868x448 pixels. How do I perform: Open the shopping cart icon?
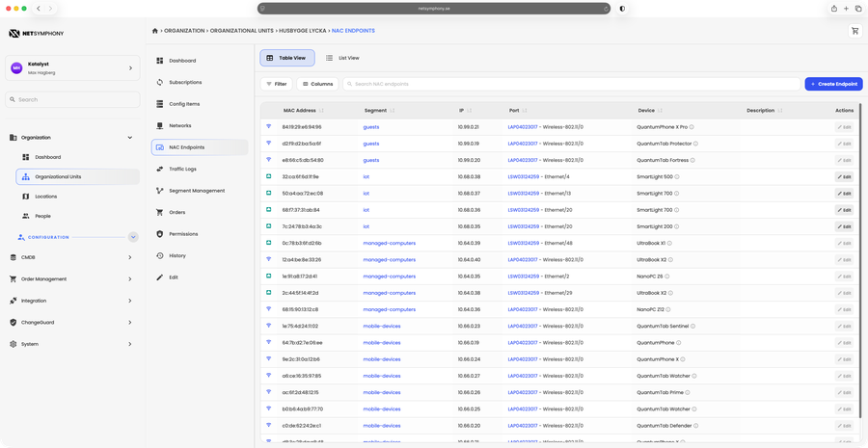(854, 32)
